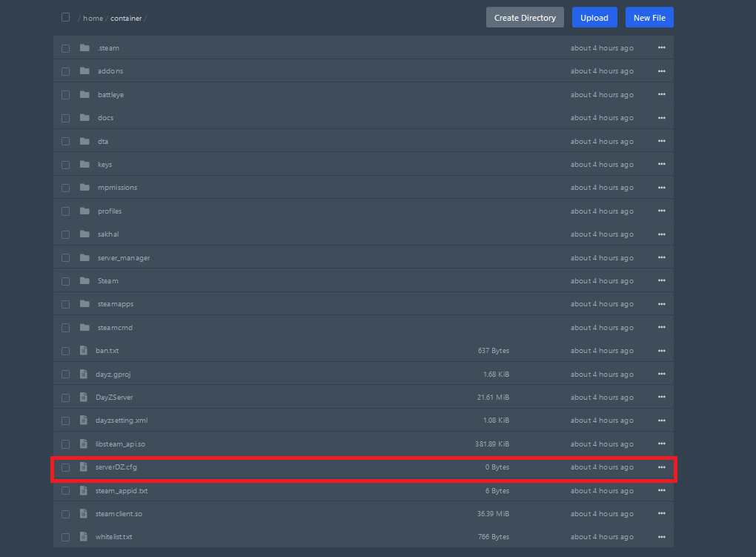Image resolution: width=756 pixels, height=557 pixels.
Task: Click the Upload button
Action: tap(594, 17)
